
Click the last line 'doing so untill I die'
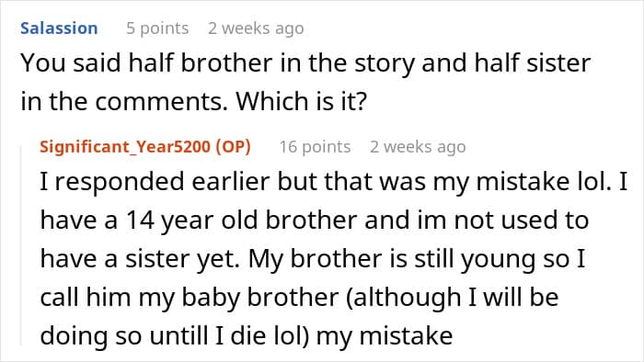pyautogui.click(x=247, y=335)
